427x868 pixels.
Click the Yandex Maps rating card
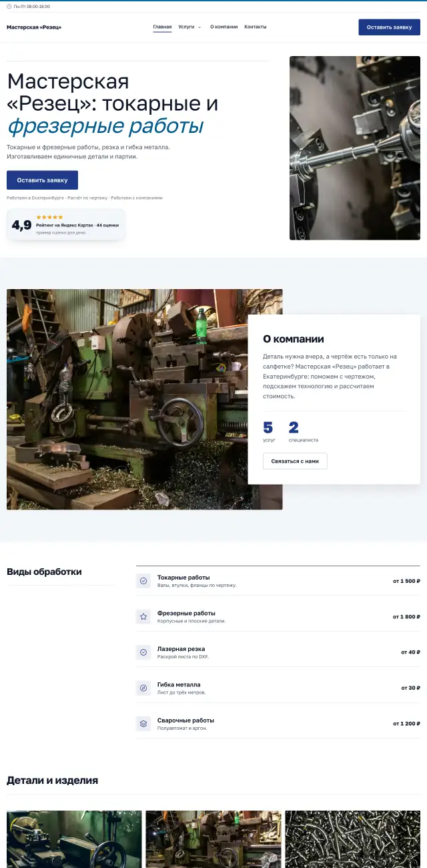tap(66, 224)
